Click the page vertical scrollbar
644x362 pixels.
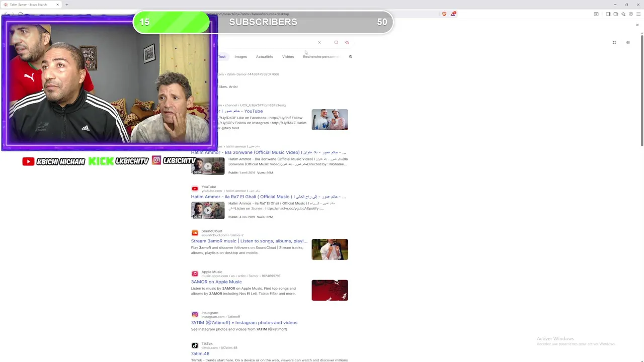coord(641,90)
